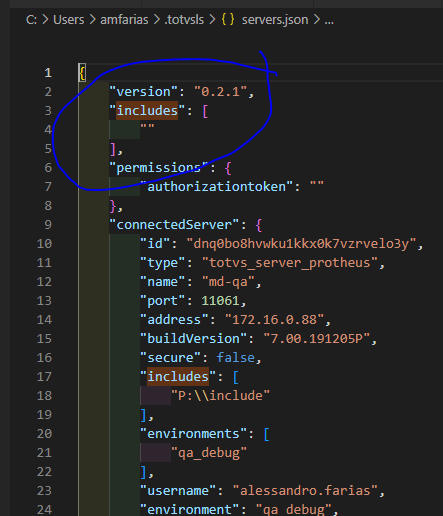443x516 pixels.
Task: Click the "authorizationtoken" key
Action: [216, 187]
